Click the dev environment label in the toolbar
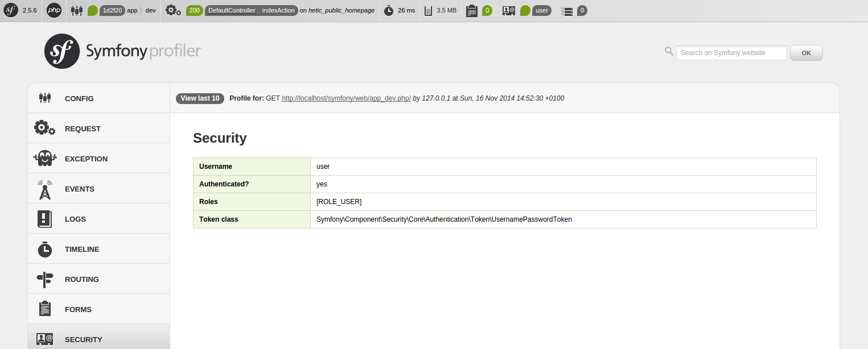The height and width of the screenshot is (349, 868). (x=150, y=11)
